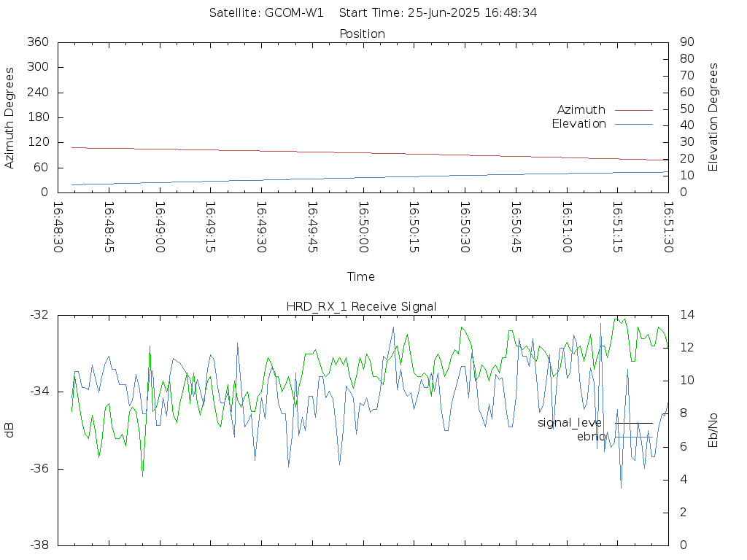The width and height of the screenshot is (747, 560).
Task: Select the 'HRD_RX_1 Receive Signal' chart title
Action: pyautogui.click(x=361, y=307)
